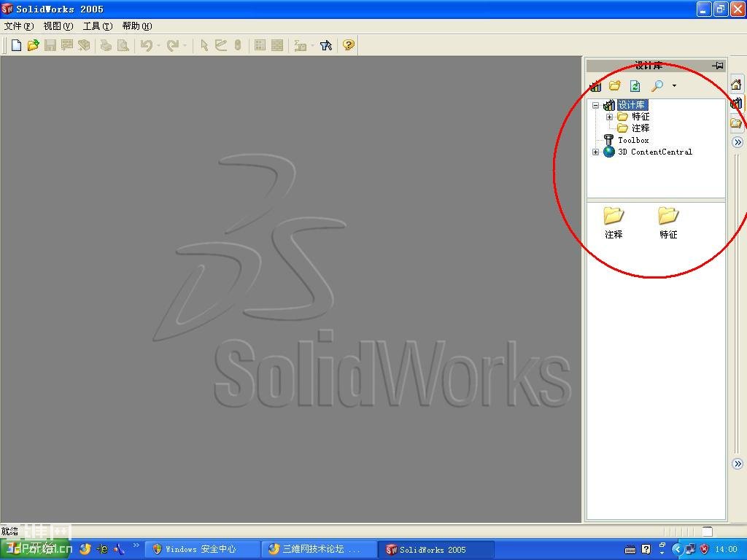Expand the 3D ContentCentral node
The width and height of the screenshot is (747, 560).
(595, 152)
